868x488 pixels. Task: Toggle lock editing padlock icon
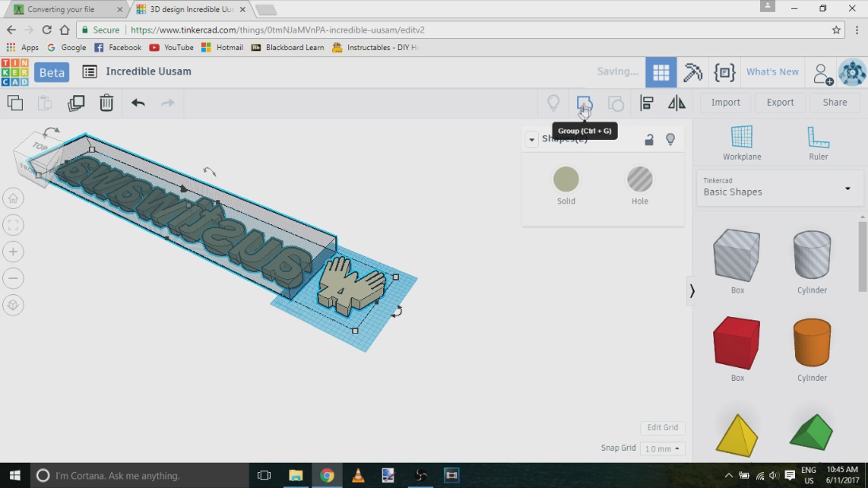649,140
